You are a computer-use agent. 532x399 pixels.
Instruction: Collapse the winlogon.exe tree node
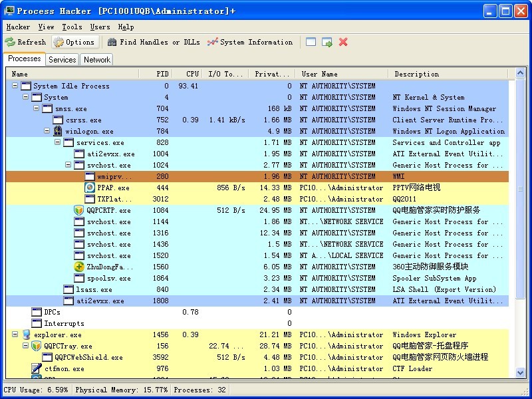[47, 131]
